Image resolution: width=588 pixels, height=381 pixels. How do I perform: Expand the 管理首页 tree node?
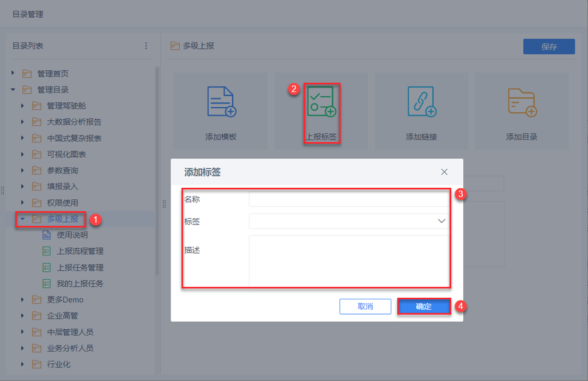pyautogui.click(x=13, y=73)
